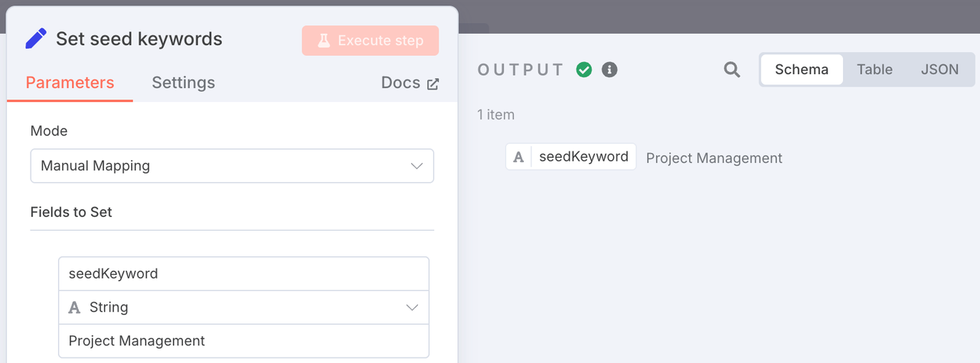
Task: Select the Schema output view
Action: [x=802, y=70]
